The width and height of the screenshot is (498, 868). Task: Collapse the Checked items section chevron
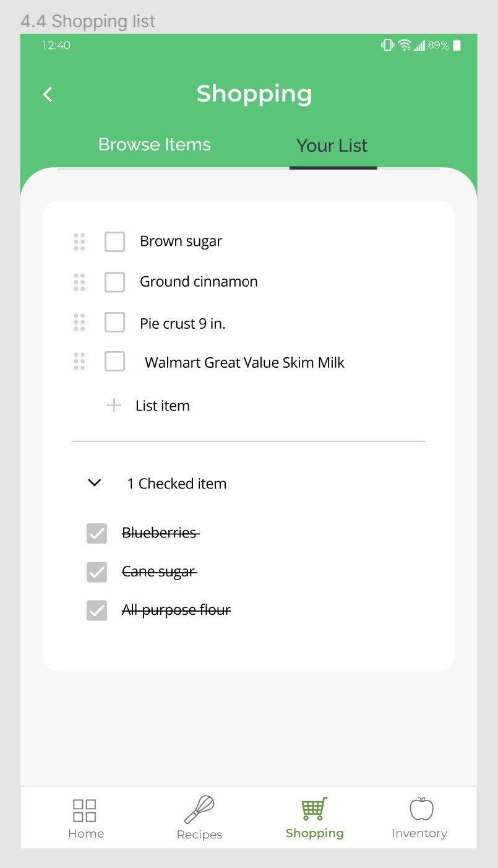pos(95,482)
